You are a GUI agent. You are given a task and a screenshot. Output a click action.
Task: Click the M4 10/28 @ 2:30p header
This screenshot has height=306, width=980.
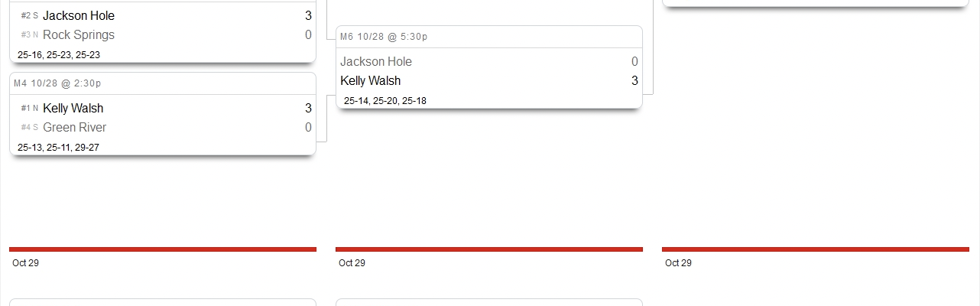[x=57, y=83]
